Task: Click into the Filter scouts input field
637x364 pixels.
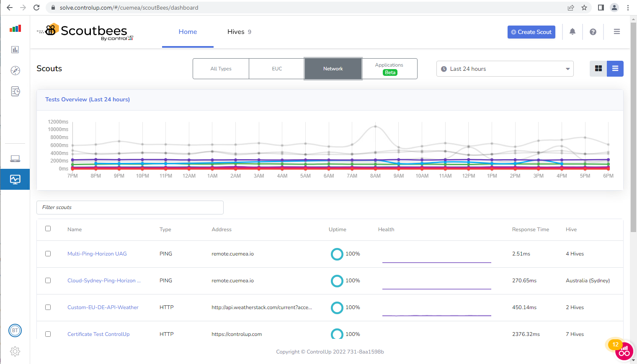Action: 130,207
